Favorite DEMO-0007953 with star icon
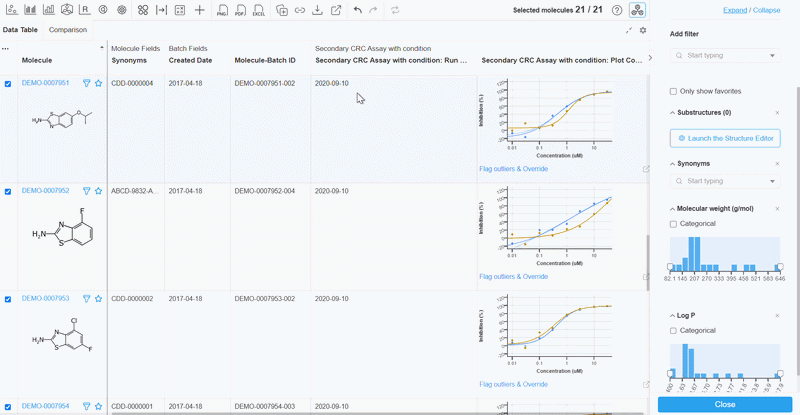This screenshot has width=800, height=415. pos(98,299)
